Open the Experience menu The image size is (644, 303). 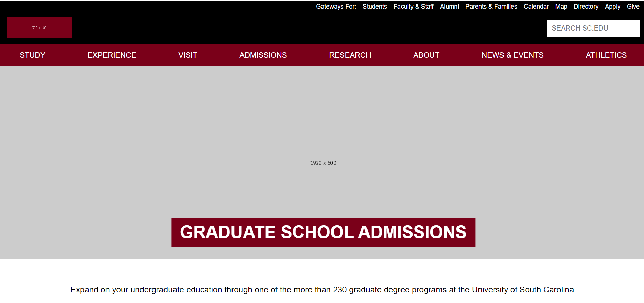[112, 55]
